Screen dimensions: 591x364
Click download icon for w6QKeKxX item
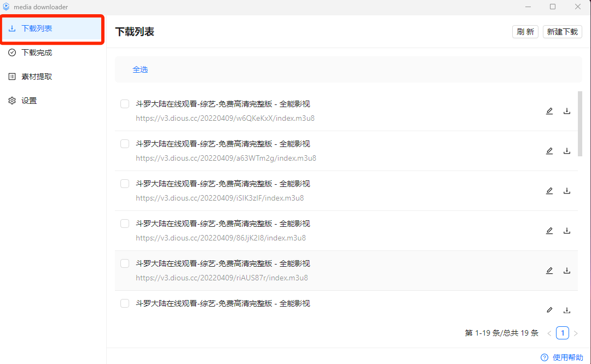(x=567, y=111)
